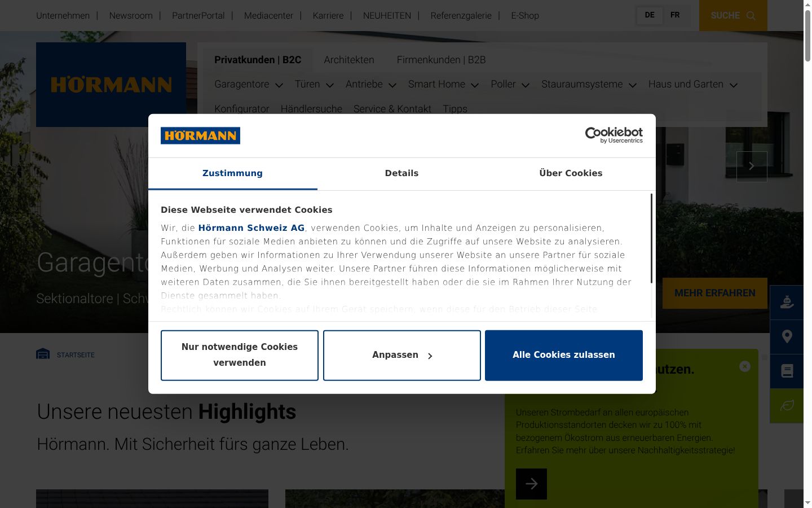This screenshot has width=812, height=508.
Task: Switch to the Details tab
Action: [x=402, y=173]
